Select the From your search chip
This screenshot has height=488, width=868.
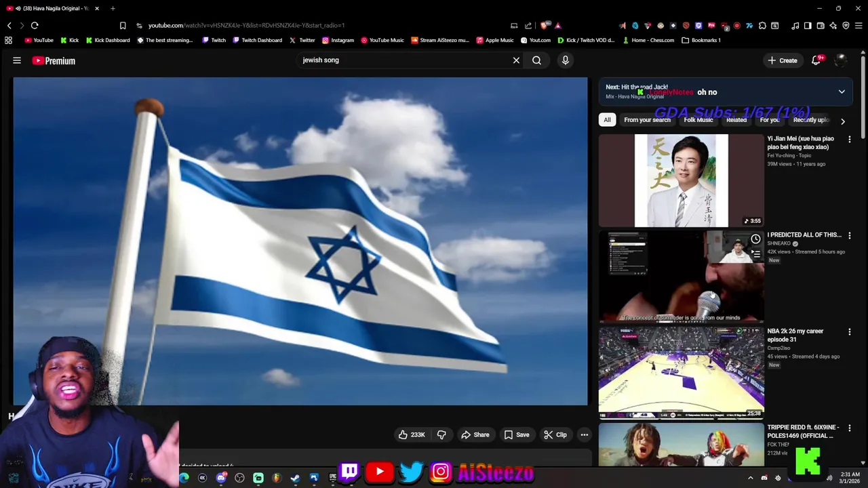click(x=647, y=120)
